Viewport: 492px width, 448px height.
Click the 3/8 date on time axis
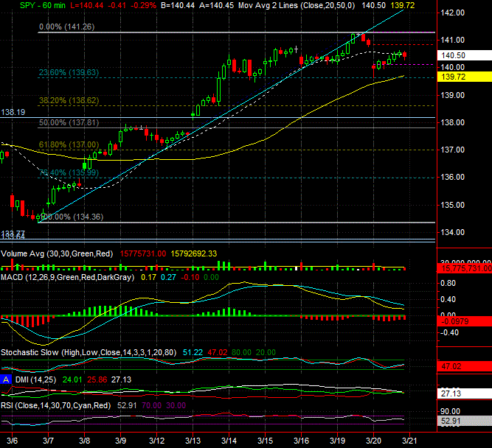coord(84,441)
